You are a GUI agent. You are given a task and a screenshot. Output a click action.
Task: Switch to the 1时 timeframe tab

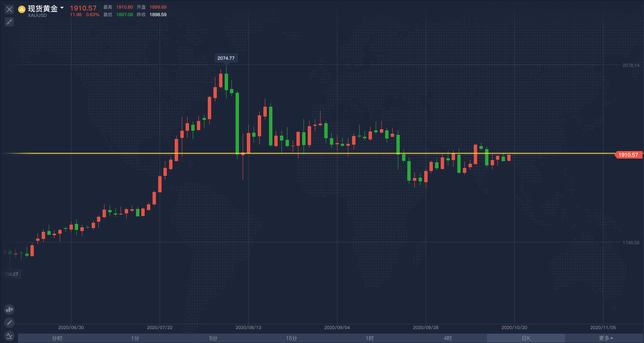point(370,338)
